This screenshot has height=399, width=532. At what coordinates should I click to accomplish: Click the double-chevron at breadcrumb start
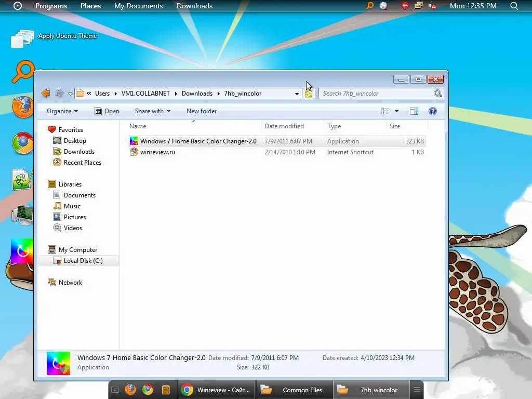(89, 94)
